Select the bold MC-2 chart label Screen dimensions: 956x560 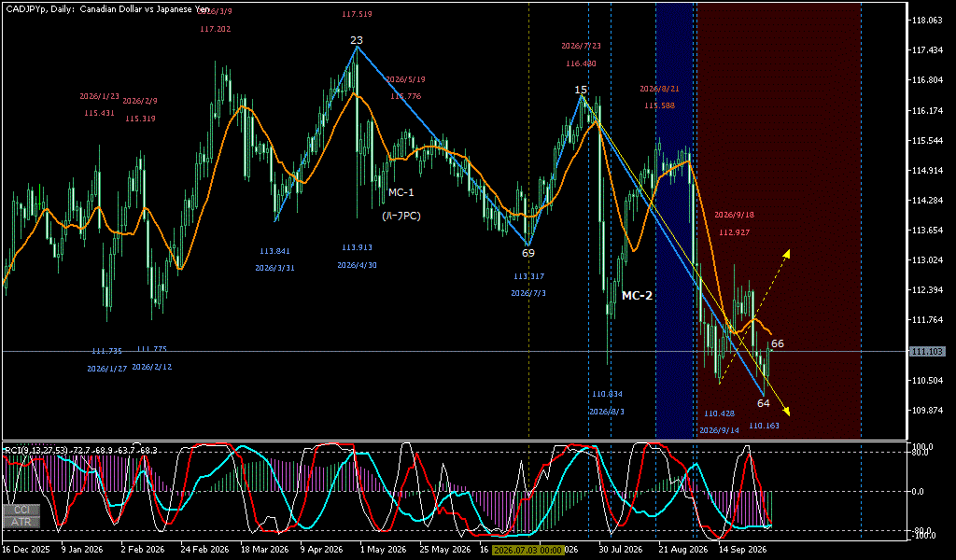pos(637,296)
